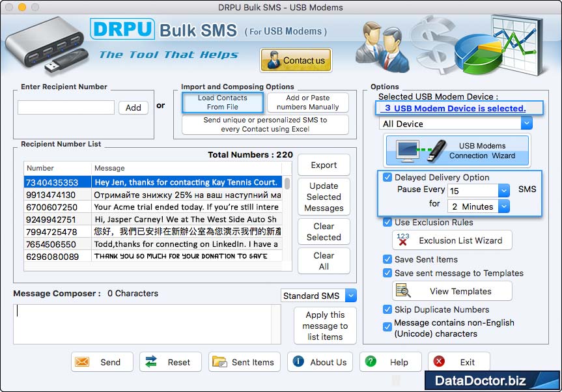Click the About Us info icon
562x392 pixels.
pos(298,361)
